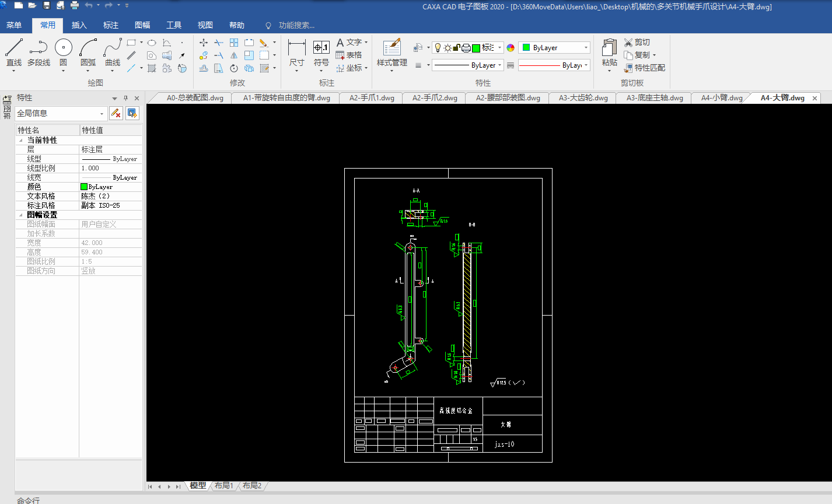The width and height of the screenshot is (832, 504).
Task: Choose the ellipse drawing tool
Action: tap(152, 43)
